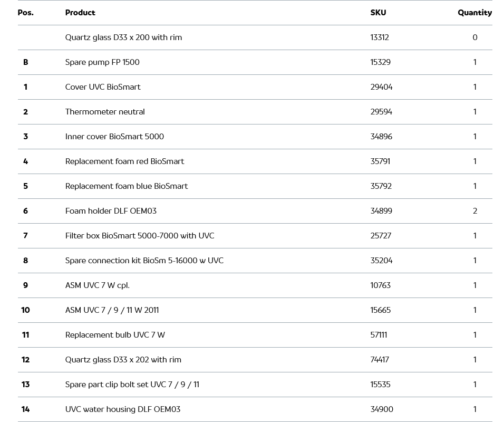The image size is (504, 422).
Task: Open Filter box BioSmart 5000-7000 with UVC
Action: (x=140, y=236)
